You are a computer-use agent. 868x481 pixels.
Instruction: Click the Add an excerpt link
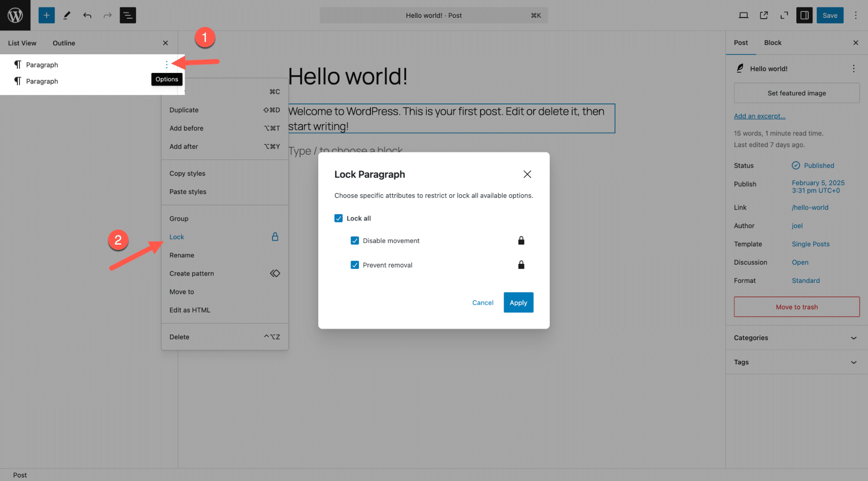pyautogui.click(x=759, y=116)
